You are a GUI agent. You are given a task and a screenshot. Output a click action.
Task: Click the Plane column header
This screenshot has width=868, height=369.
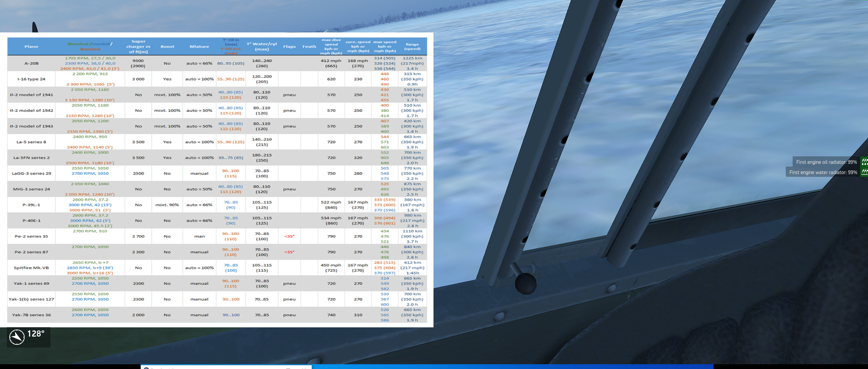31,46
